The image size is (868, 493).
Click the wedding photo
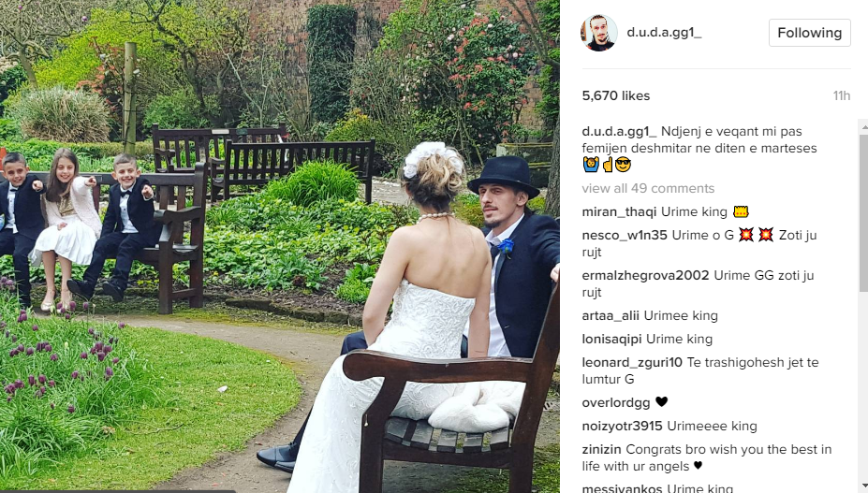(280, 246)
